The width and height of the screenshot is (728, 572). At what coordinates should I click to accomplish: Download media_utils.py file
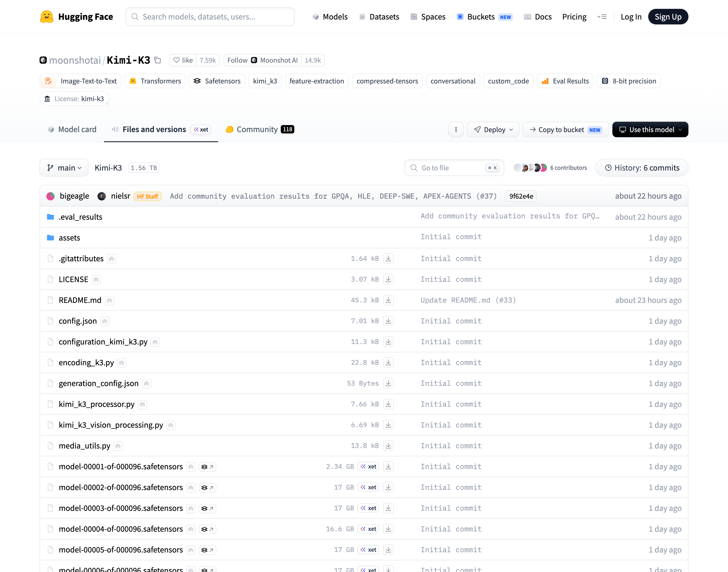[x=388, y=446]
